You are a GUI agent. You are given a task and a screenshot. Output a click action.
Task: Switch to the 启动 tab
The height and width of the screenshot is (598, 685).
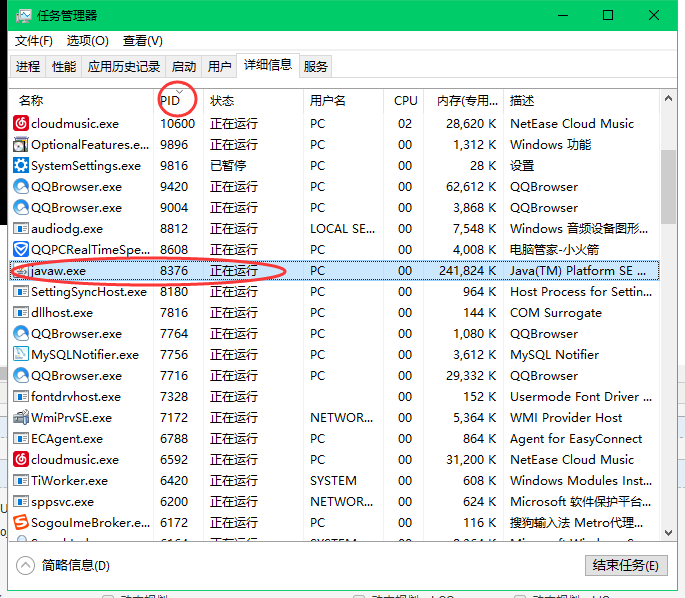(183, 66)
